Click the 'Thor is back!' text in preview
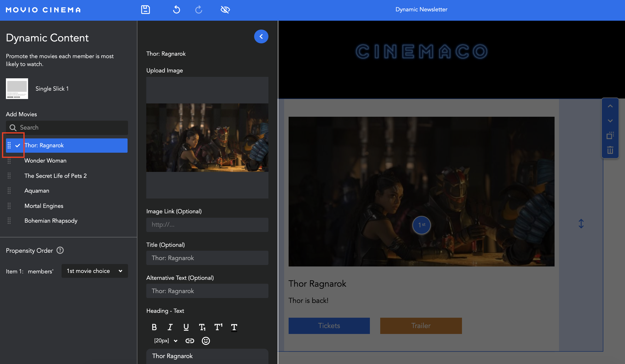625x364 pixels. click(309, 300)
